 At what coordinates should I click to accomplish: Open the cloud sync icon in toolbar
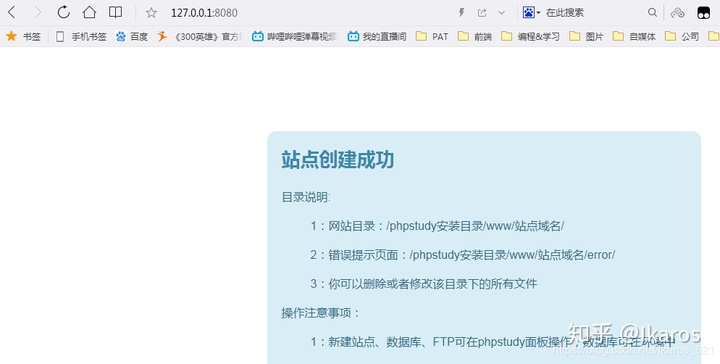(x=678, y=13)
